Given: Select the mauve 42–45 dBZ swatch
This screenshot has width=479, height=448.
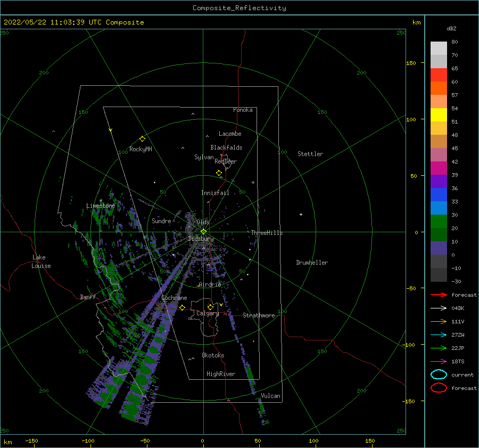Looking at the screenshot, I should [x=439, y=155].
